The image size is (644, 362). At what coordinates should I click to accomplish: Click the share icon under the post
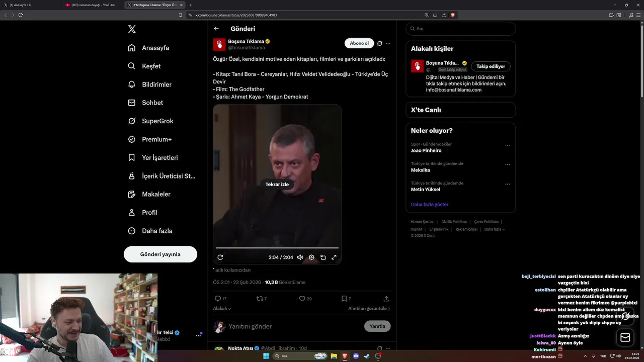[386, 299]
